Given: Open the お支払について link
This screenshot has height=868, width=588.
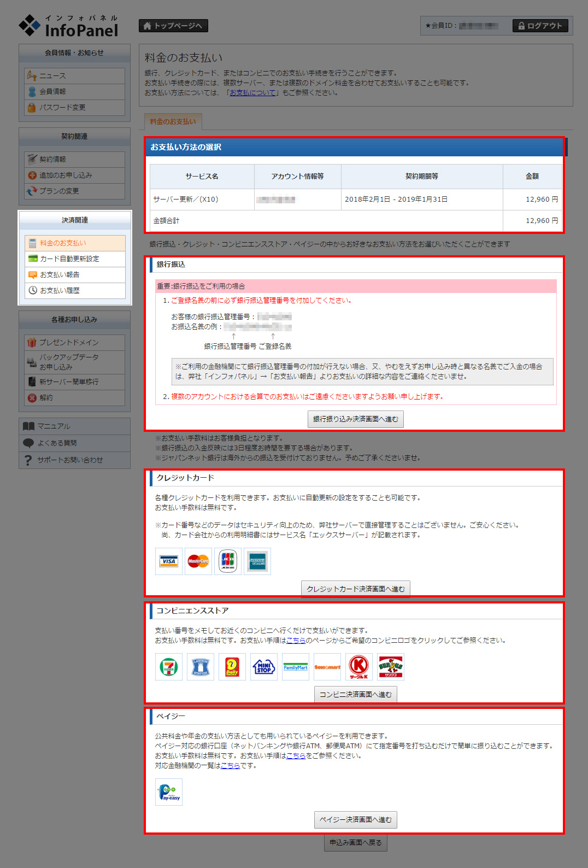Looking at the screenshot, I should (252, 92).
